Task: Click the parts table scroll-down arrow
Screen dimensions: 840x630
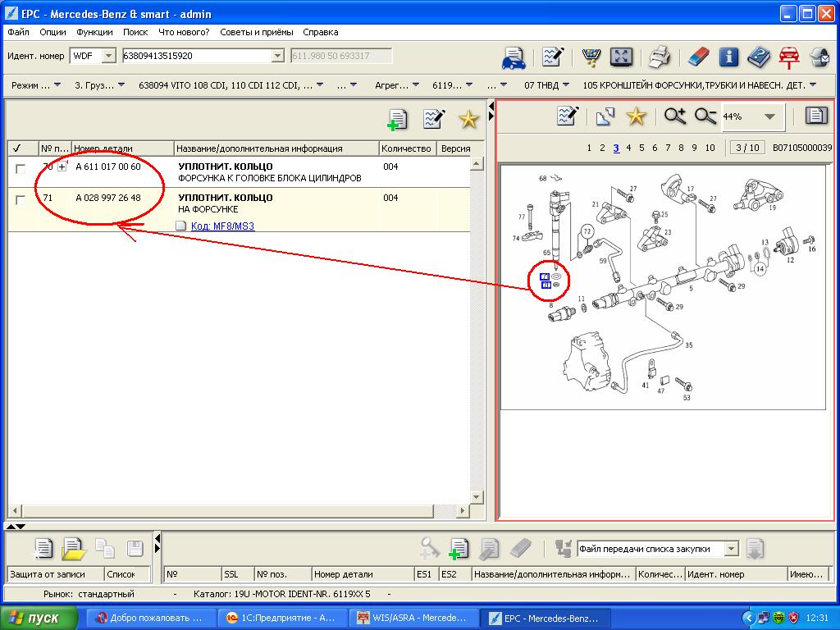Action: [x=477, y=497]
